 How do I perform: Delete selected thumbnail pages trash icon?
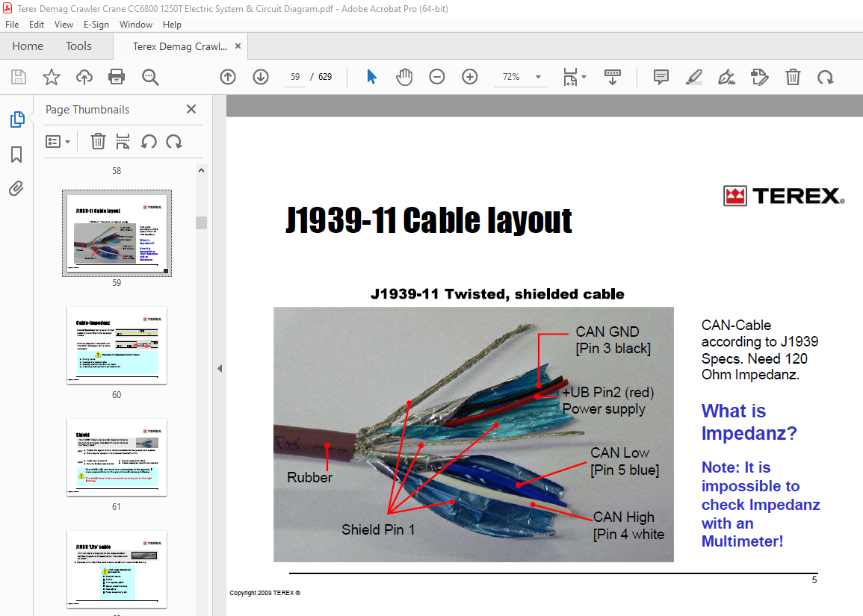(98, 141)
